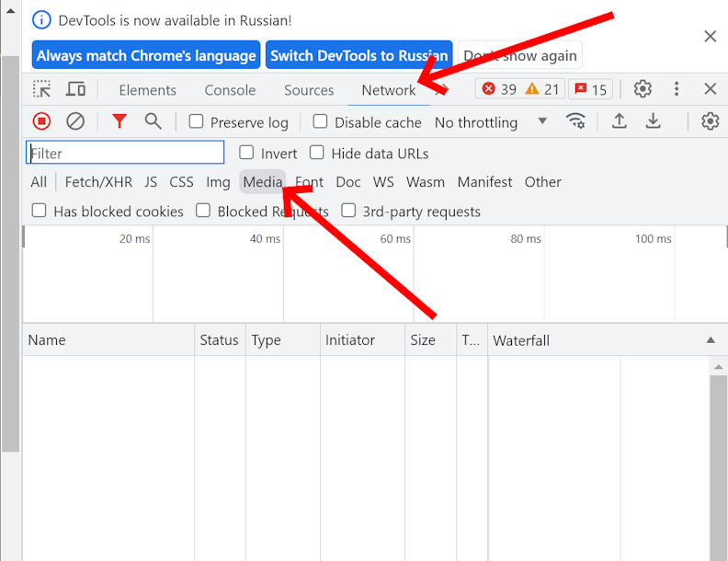Switch to the Sources tab
The image size is (728, 561).
pyautogui.click(x=309, y=90)
